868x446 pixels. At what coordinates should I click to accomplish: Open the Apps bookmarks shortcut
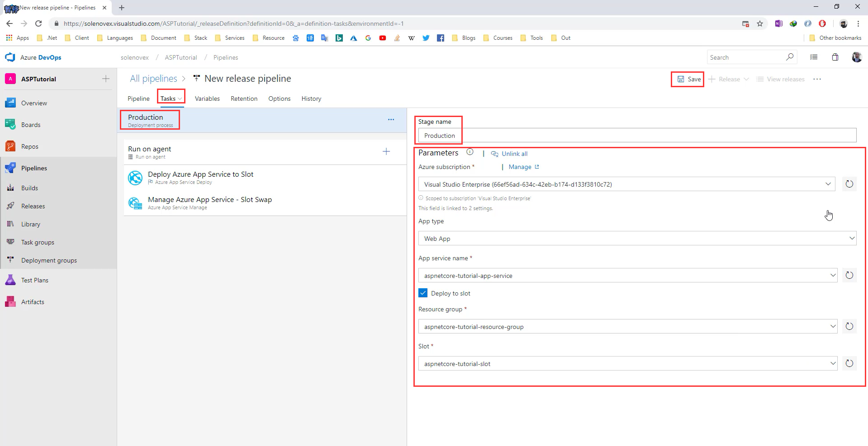point(17,38)
